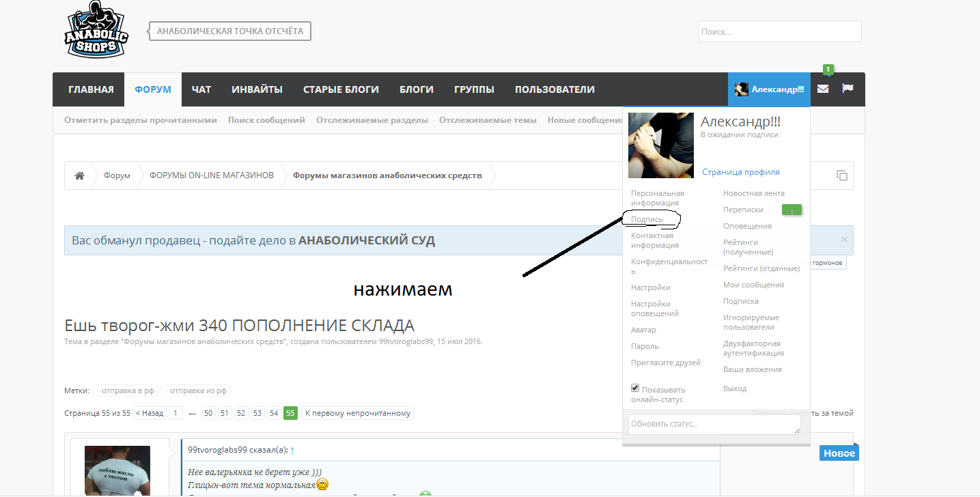This screenshot has height=497, width=980.
Task: Disable the Показывать онлайн-статус checkbox
Action: point(634,387)
